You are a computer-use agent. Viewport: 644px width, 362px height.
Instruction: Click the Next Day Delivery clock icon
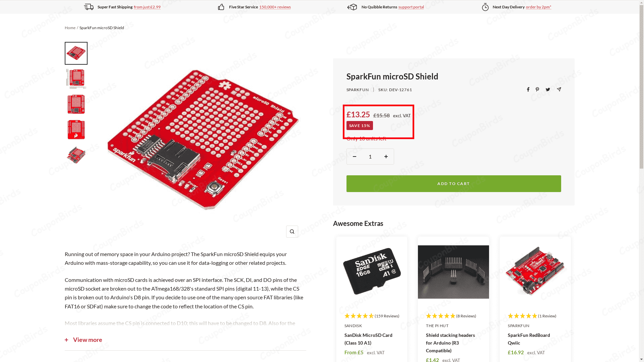485,7
